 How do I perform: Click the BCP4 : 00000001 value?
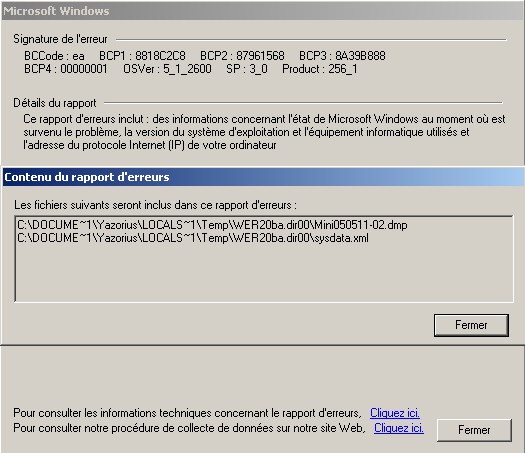tap(66, 69)
